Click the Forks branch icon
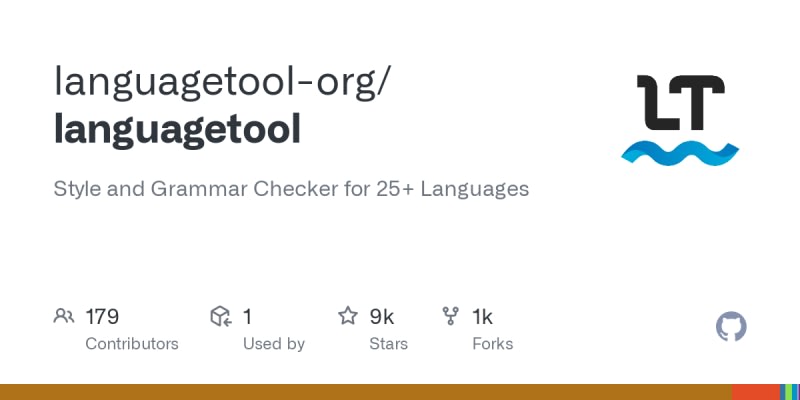 pyautogui.click(x=451, y=317)
